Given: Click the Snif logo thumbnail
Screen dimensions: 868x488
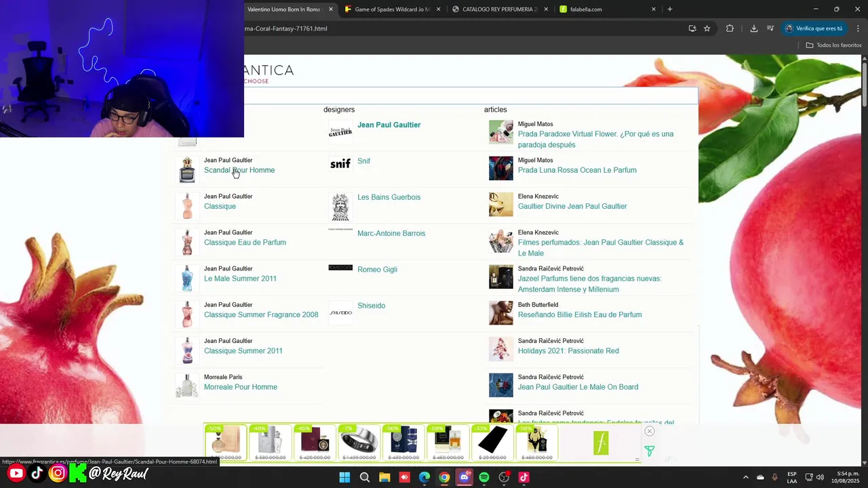Looking at the screenshot, I should pos(340,163).
